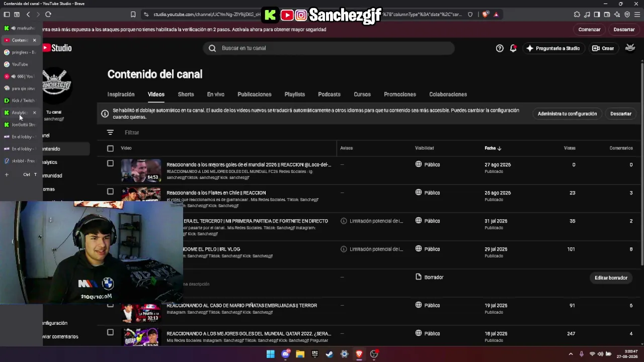Open visibility Público for 31 jul 2025 video

tap(428, 221)
